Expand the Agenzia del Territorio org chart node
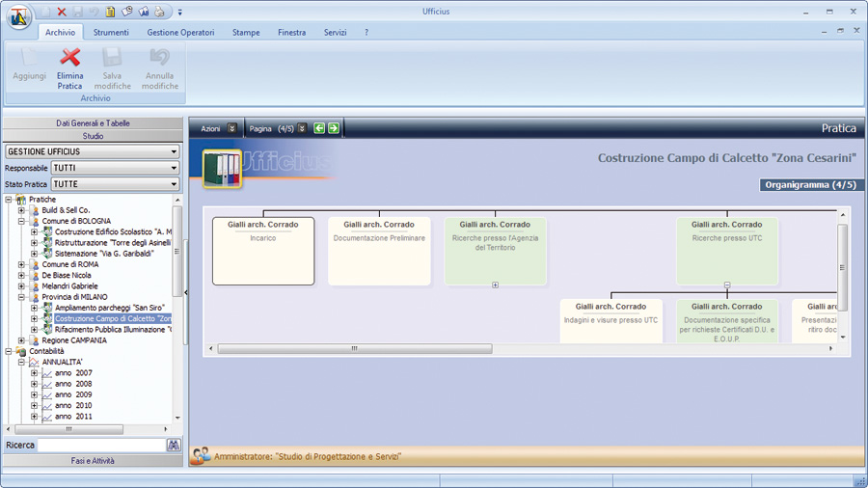This screenshot has width=868, height=488. click(x=495, y=285)
